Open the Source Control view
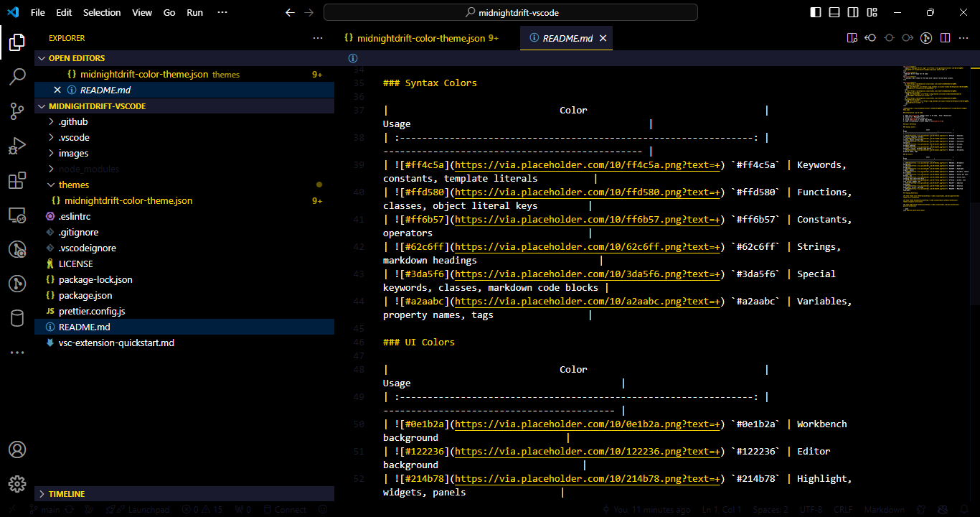Viewport: 980px width, 517px height. [17, 111]
